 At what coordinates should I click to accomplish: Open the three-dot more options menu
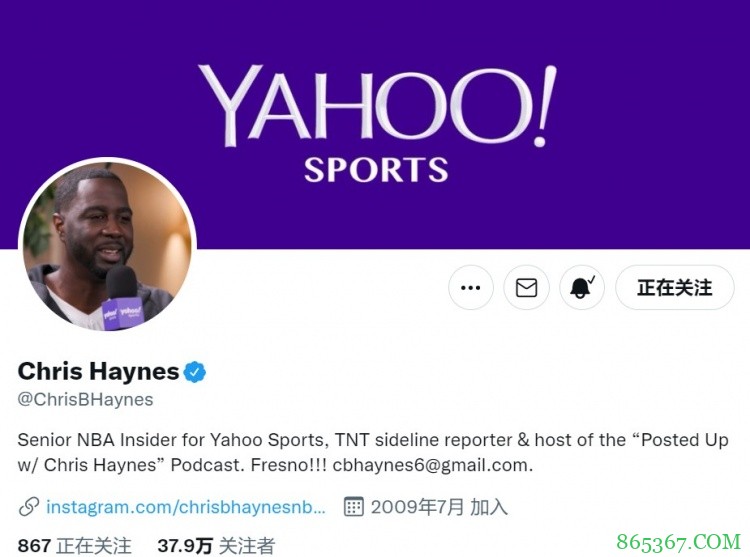click(471, 288)
